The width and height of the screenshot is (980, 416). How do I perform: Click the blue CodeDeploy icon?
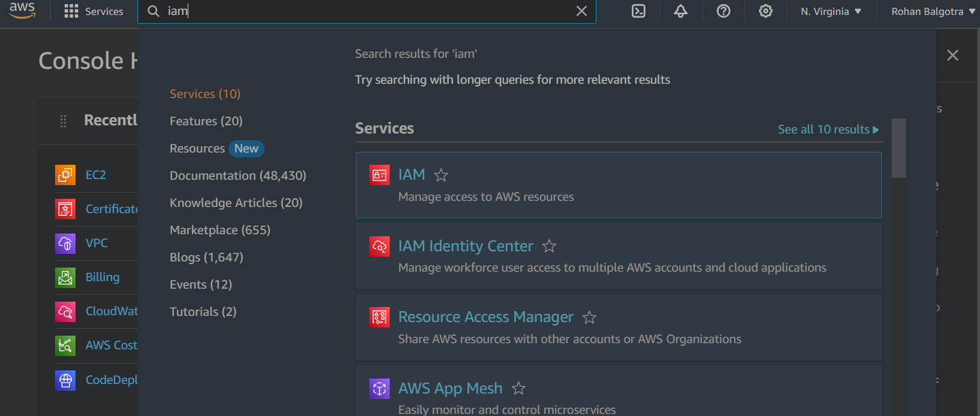click(65, 379)
